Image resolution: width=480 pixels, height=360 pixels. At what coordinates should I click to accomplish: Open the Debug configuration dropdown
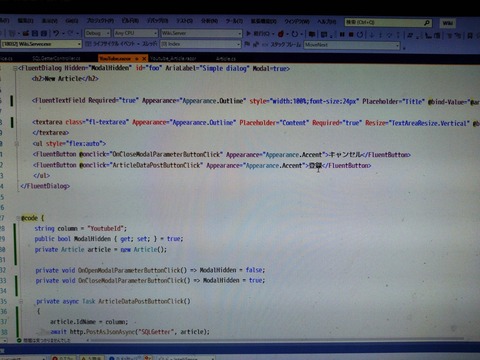point(97,33)
